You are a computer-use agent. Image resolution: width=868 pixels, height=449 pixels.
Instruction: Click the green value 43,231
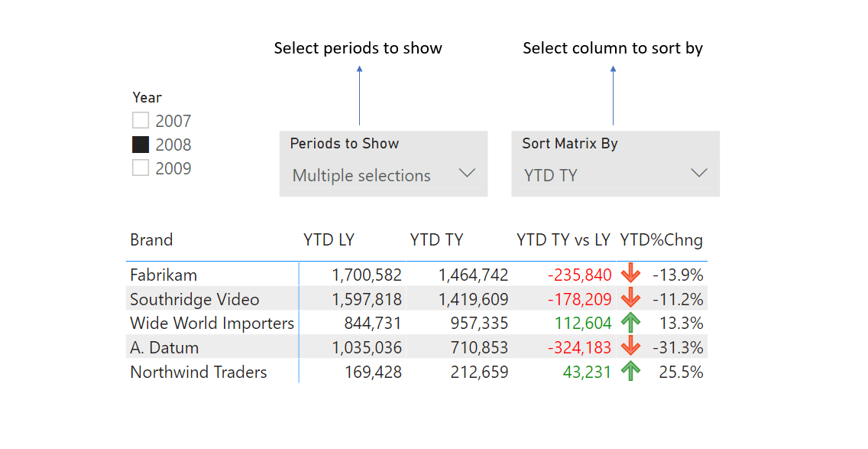coord(588,372)
